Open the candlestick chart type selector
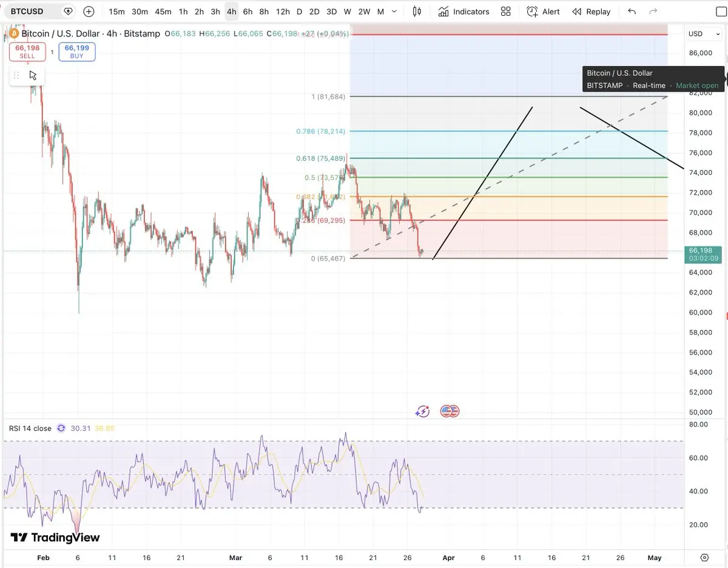This screenshot has width=728, height=568. tap(417, 12)
